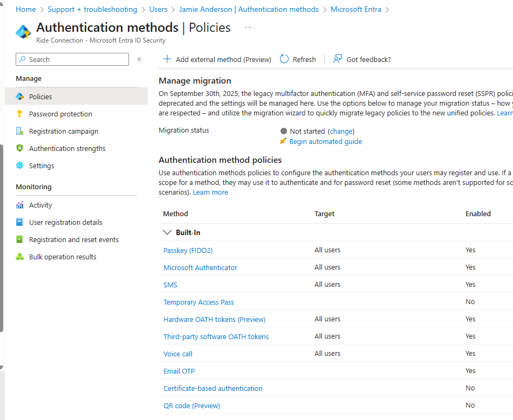Image resolution: width=513 pixels, height=420 pixels.
Task: Click the Bulk operation results icon
Action: [x=20, y=257]
